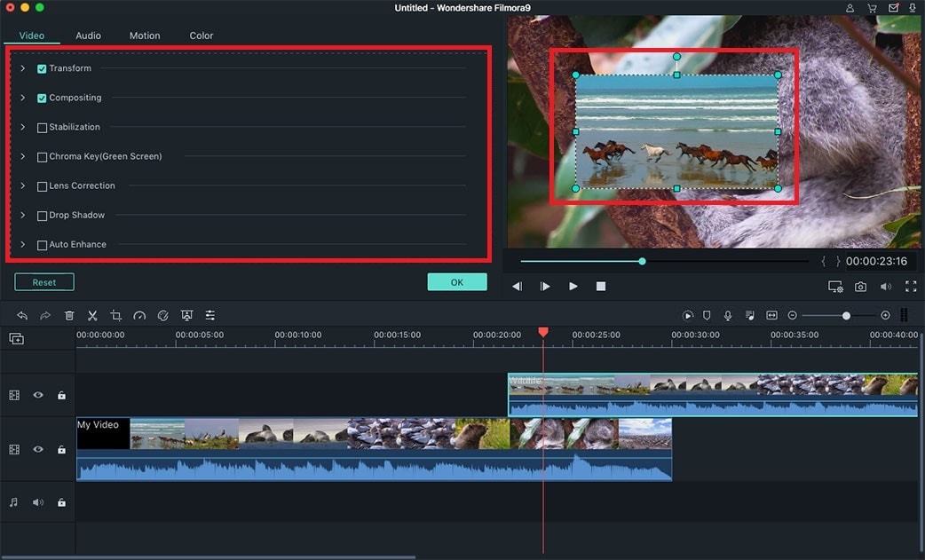This screenshot has width=925, height=560.
Task: Click the Reset button
Action: (x=44, y=282)
